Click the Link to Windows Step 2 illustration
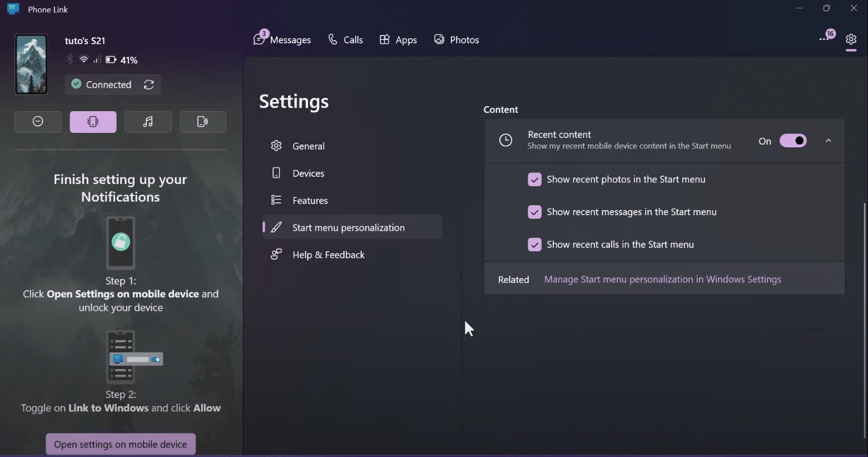Image resolution: width=868 pixels, height=457 pixels. click(134, 357)
